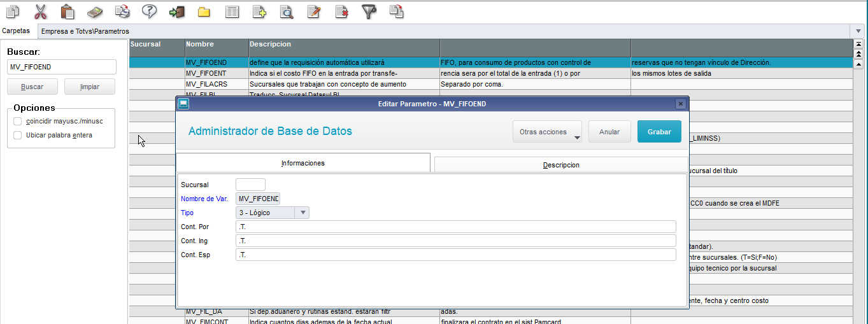Screen dimensions: 868x324
Task: Click 'los mismos lotes de salida' cell
Action: click(742, 73)
